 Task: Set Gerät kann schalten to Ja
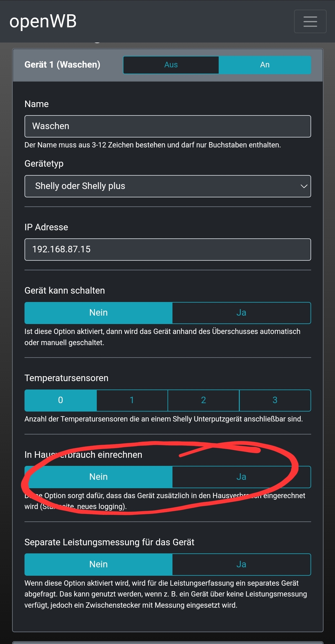click(x=241, y=313)
